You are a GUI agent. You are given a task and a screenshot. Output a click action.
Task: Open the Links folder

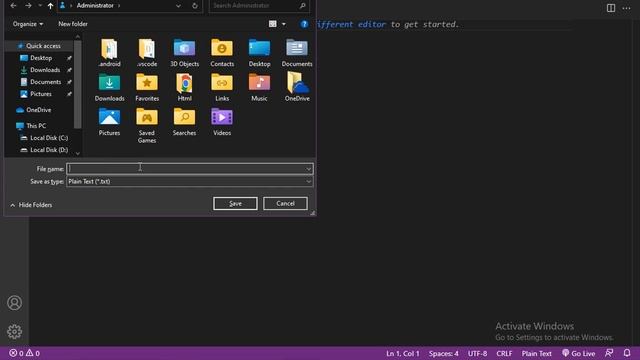[222, 87]
